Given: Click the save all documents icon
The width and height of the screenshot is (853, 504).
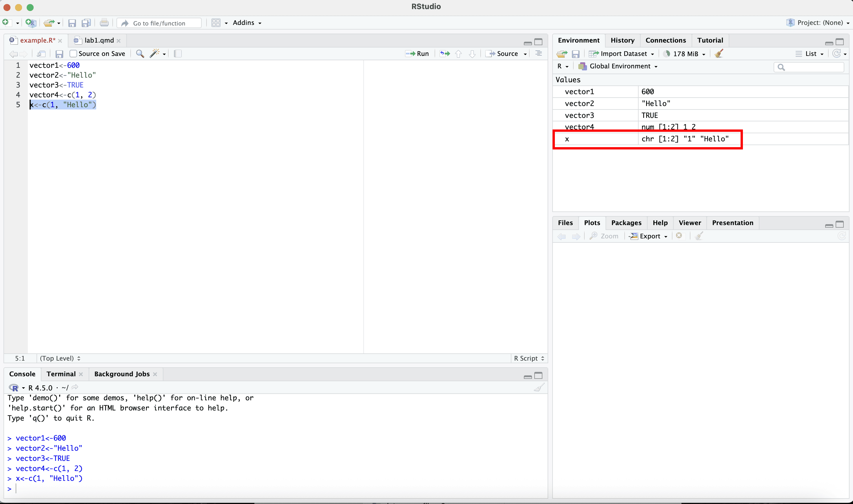Looking at the screenshot, I should coord(86,23).
